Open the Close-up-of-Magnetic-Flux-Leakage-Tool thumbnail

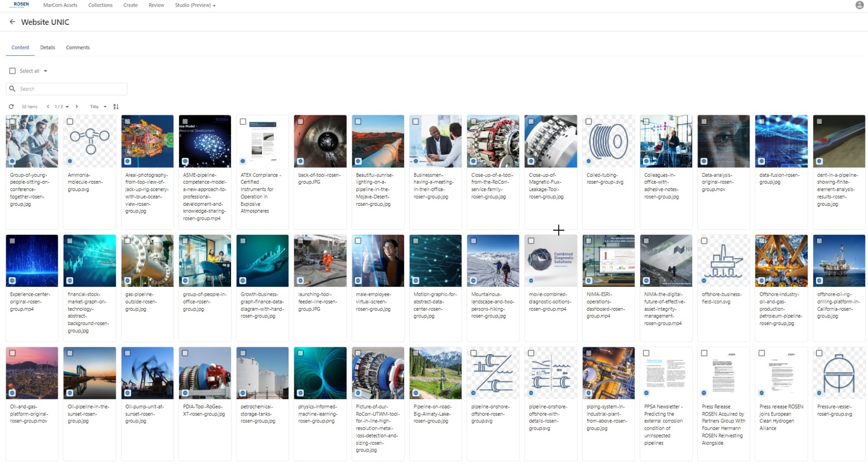coord(551,141)
